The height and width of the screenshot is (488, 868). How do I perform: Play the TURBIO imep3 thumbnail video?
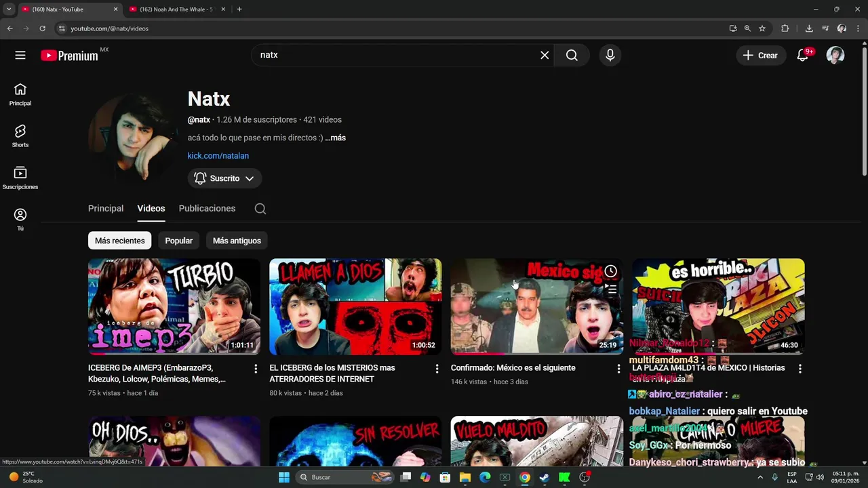(174, 306)
